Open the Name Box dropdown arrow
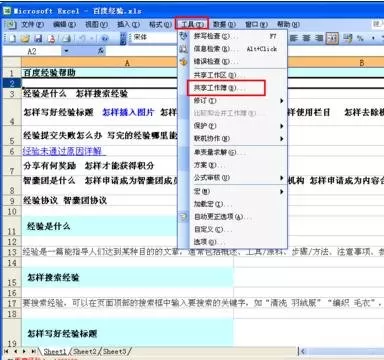 66,51
